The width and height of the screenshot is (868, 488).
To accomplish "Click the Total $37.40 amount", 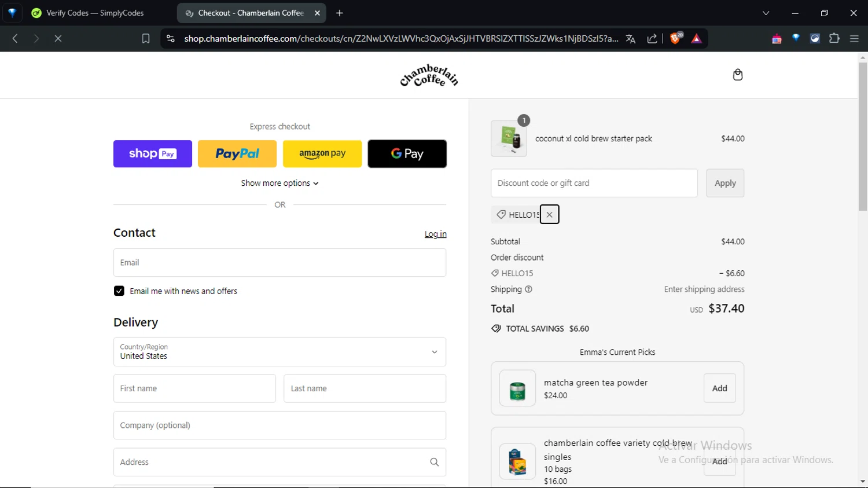I will pos(726,309).
